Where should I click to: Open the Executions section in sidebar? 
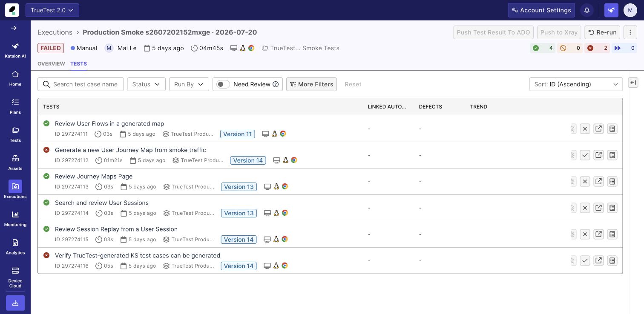click(x=15, y=190)
